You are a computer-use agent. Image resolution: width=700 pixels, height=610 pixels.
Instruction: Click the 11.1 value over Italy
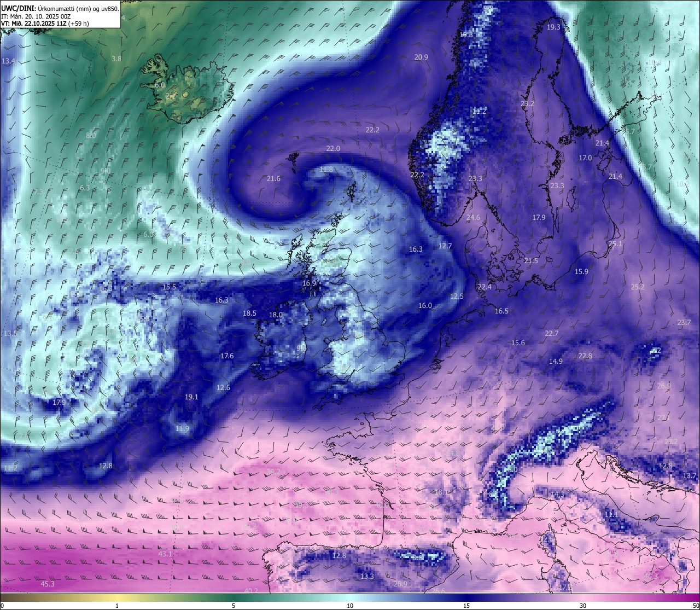[611, 514]
